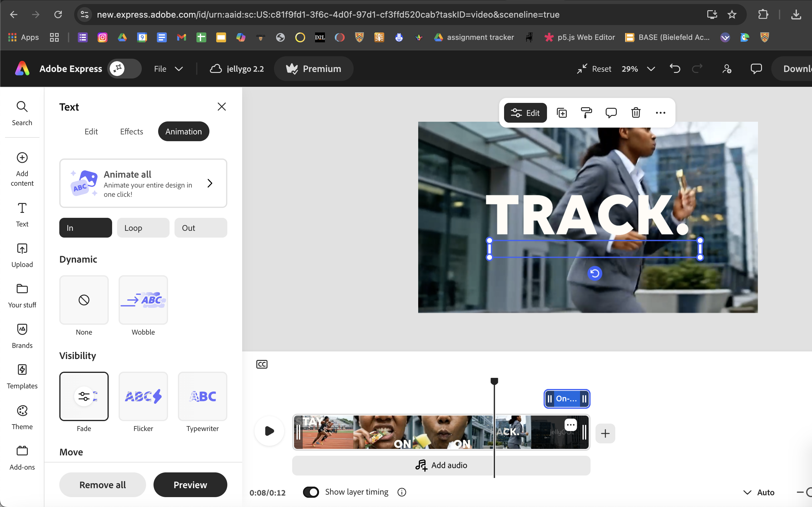Click the undo arrow in top bar
The width and height of the screenshot is (812, 507).
point(675,69)
